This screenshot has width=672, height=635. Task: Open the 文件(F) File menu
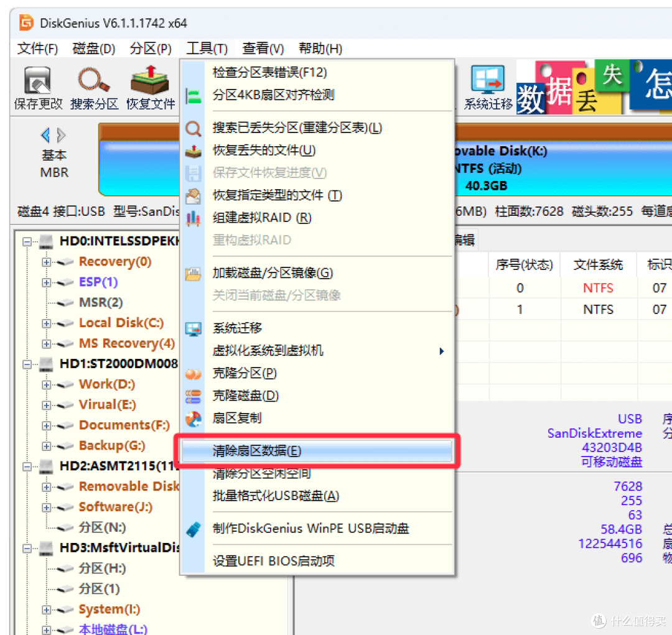pos(37,49)
